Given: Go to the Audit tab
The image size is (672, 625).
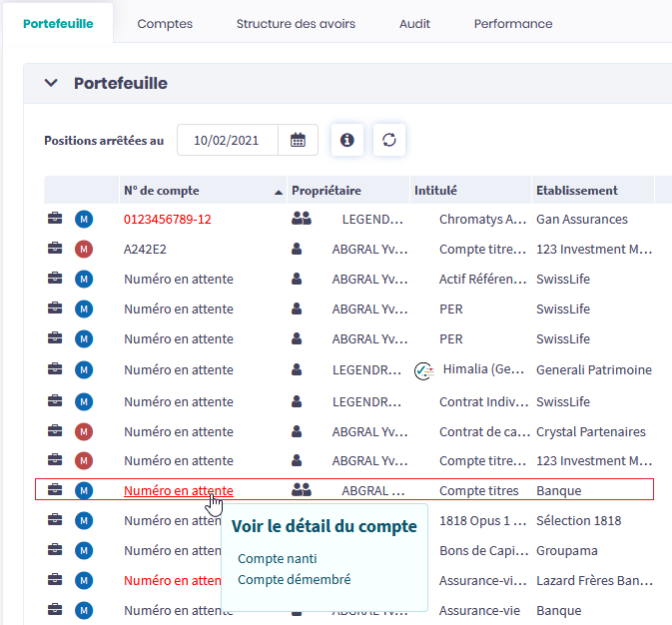Looking at the screenshot, I should tap(414, 23).
